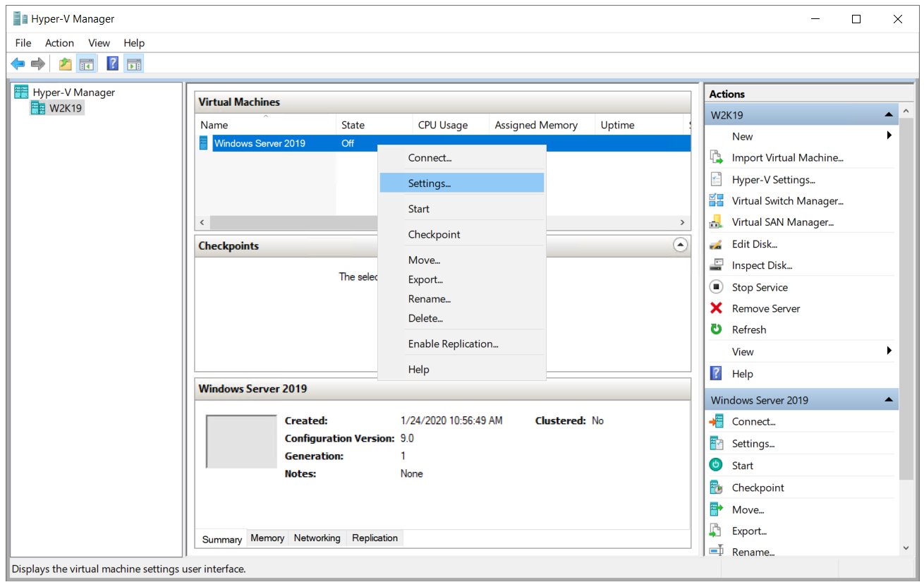
Task: Select Enable Replication... from context menu
Action: 453,344
